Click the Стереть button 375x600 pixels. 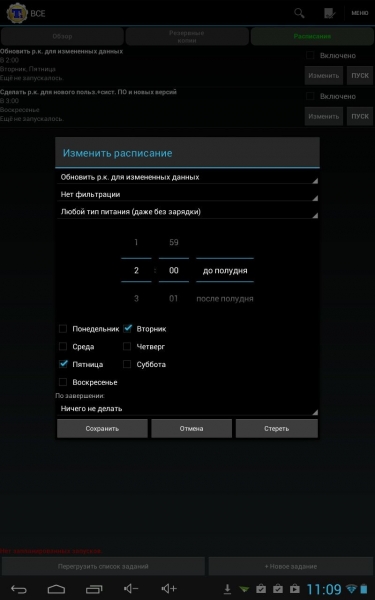click(277, 429)
